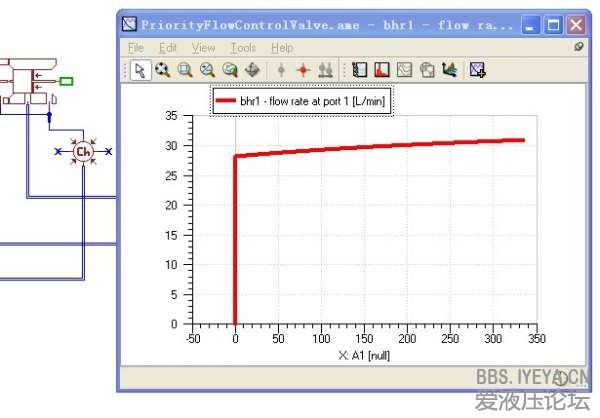Select the green rectangle port on valve
Image resolution: width=600 pixels, height=418 pixels.
[66, 81]
